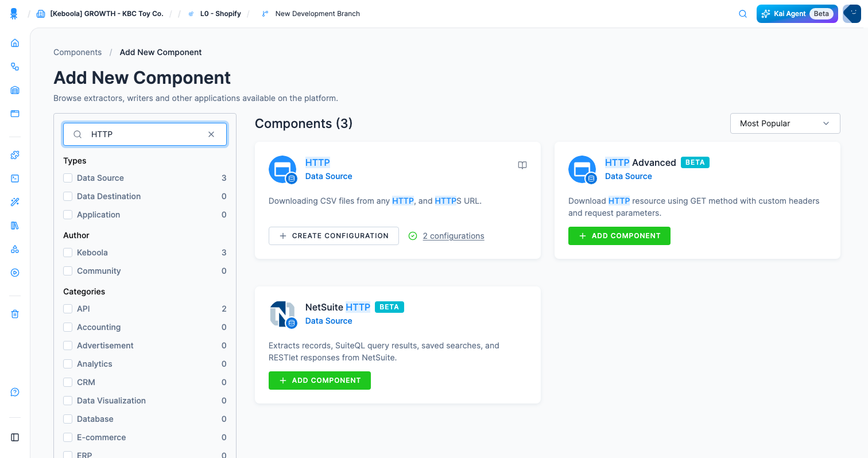Open Jobs play icon in sidebar
Viewport: 868px width, 458px height.
click(x=15, y=273)
